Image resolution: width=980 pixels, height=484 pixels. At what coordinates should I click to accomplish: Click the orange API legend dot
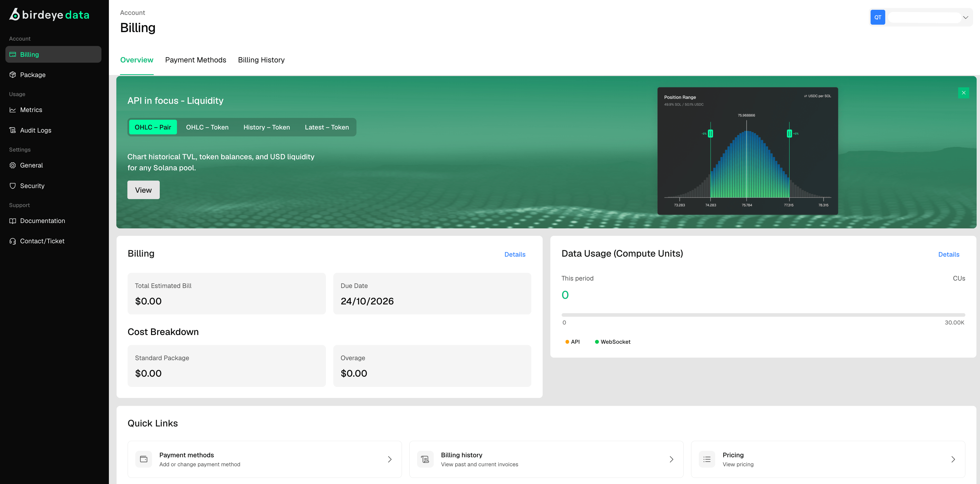567,342
